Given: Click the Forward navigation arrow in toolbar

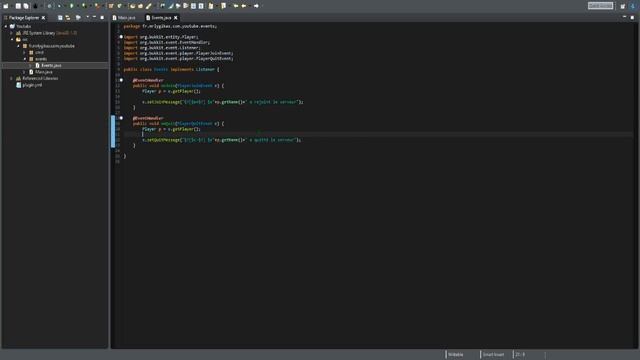Looking at the screenshot, I should (256, 6).
